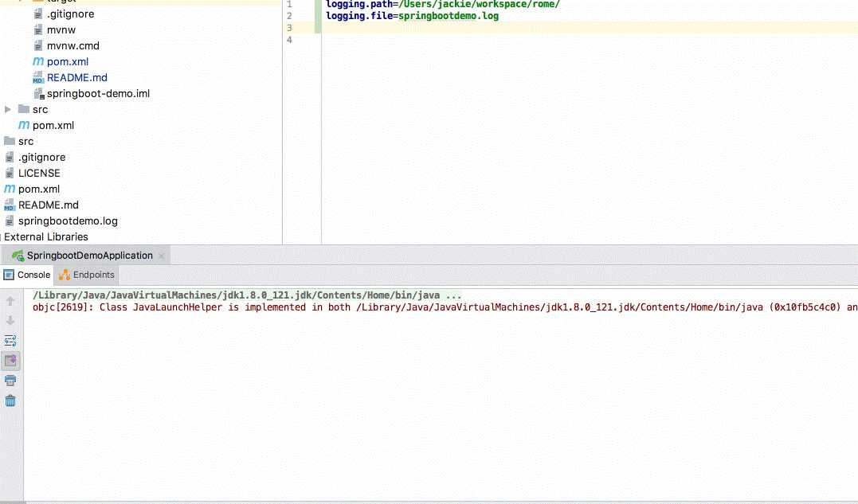Click springbootdemo.log value in the editor
Viewport: 858px width, 504px height.
(x=449, y=16)
